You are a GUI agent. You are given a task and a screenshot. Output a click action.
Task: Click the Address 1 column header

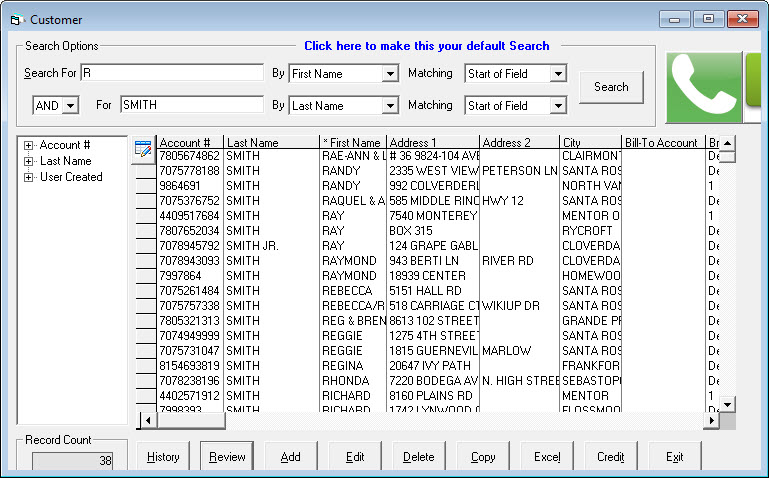[x=433, y=143]
